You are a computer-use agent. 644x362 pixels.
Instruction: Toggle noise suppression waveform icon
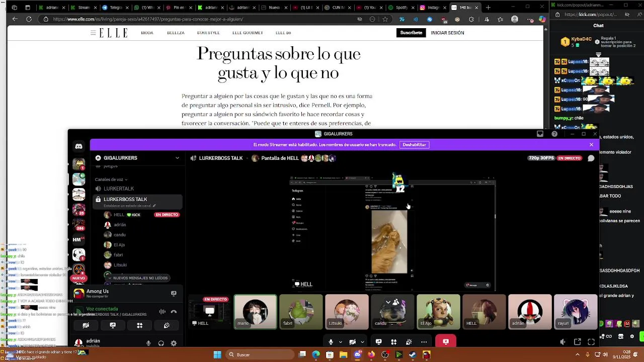point(162,312)
